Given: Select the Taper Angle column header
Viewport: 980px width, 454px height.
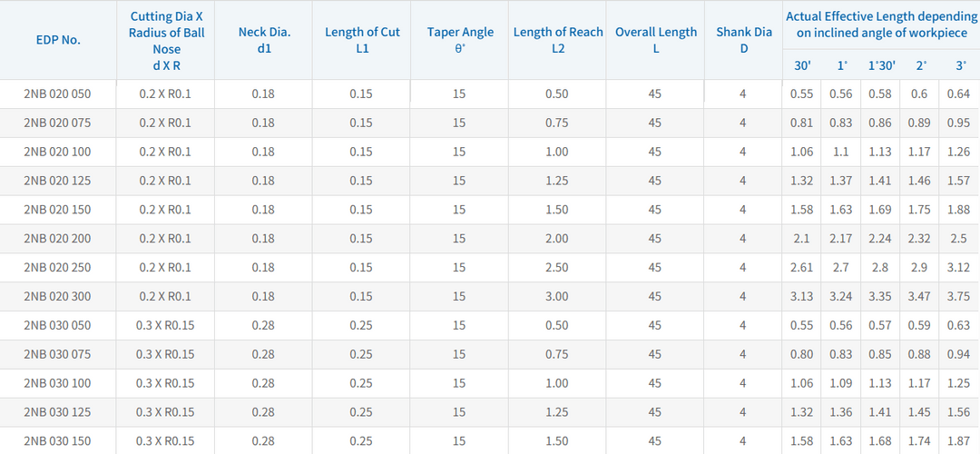Looking at the screenshot, I should 460,40.
